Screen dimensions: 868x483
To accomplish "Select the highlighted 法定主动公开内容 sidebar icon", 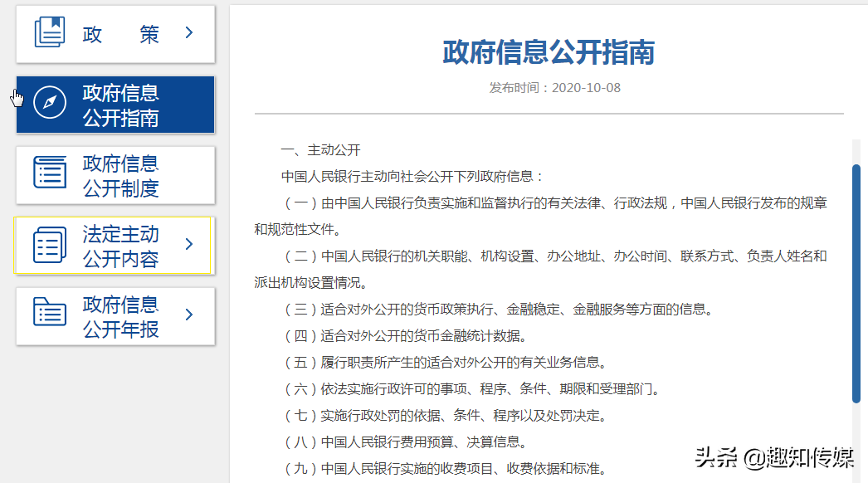I will coord(50,245).
